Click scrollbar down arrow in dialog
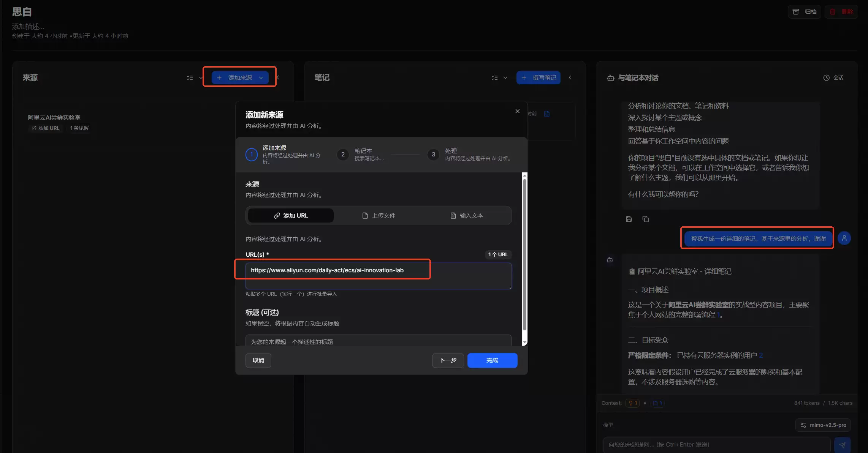The height and width of the screenshot is (453, 868). click(524, 343)
